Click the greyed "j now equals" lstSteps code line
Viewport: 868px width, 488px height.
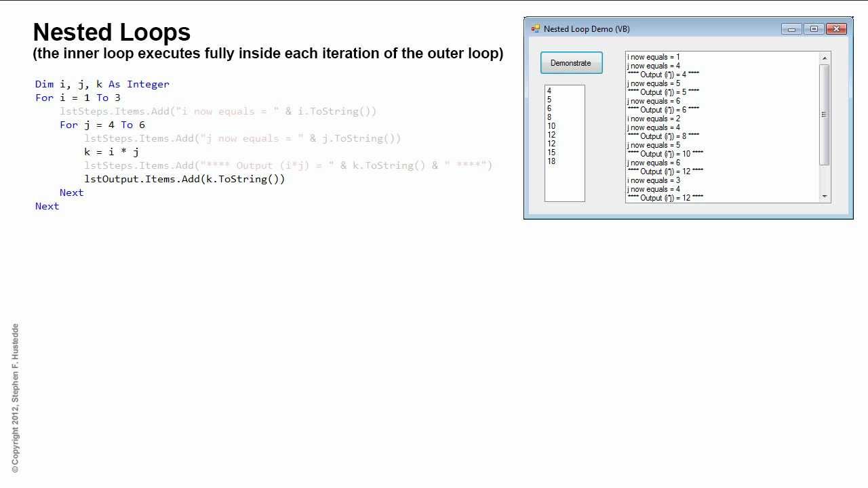[x=243, y=138]
